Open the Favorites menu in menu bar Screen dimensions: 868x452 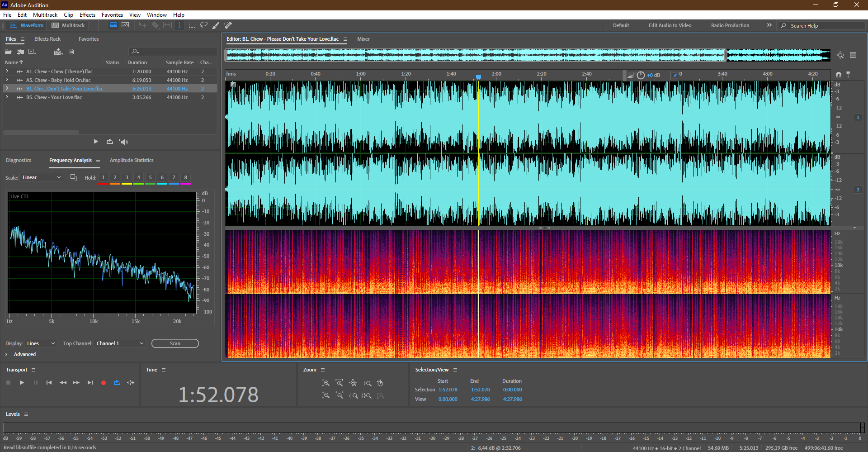(112, 15)
